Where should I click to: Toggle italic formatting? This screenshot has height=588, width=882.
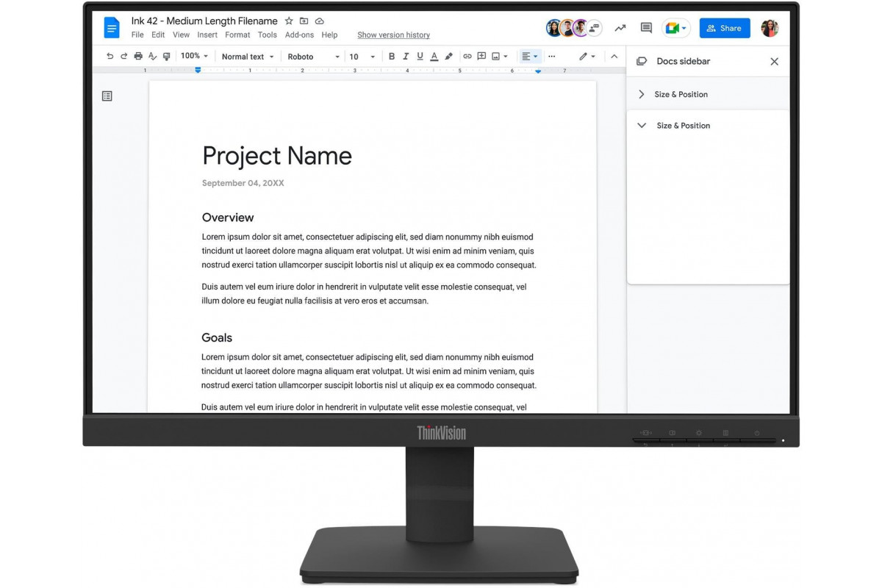tap(406, 57)
